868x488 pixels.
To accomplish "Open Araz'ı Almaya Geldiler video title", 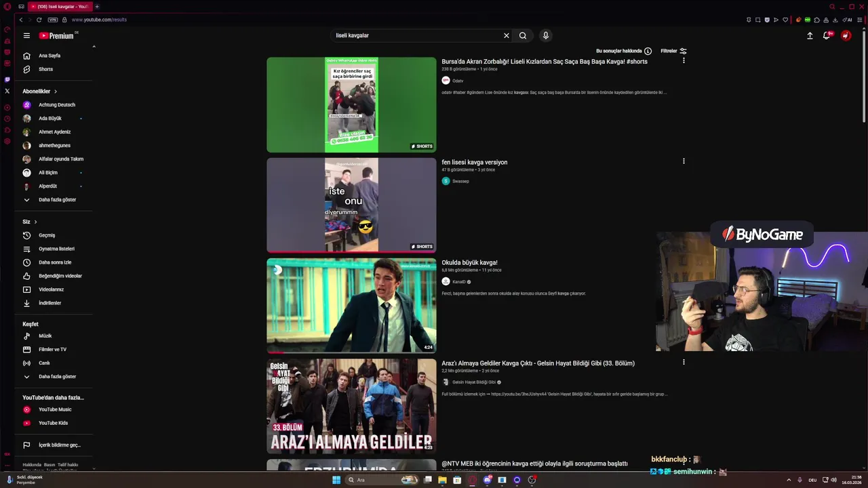I will pos(538,363).
